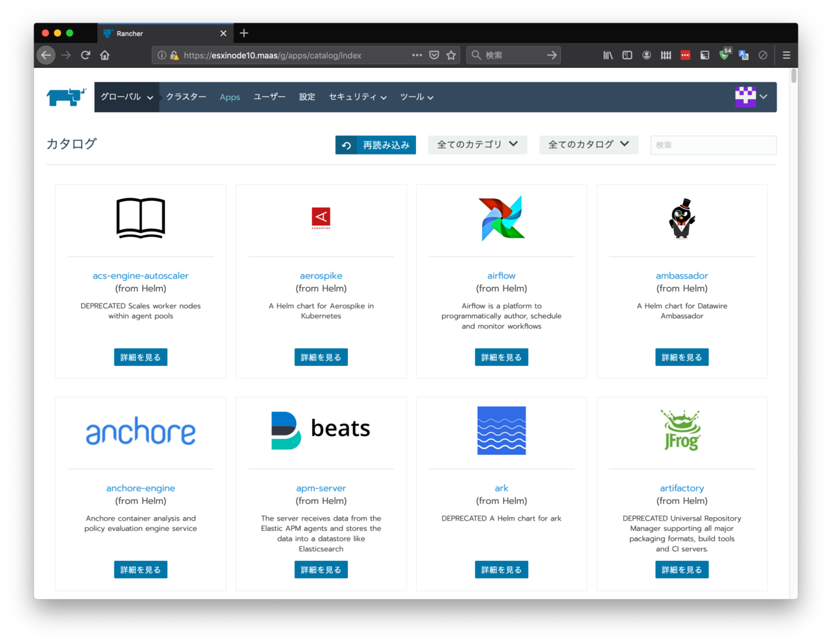Open the ユーザー menu item
Image resolution: width=832 pixels, height=644 pixels.
pyautogui.click(x=270, y=97)
